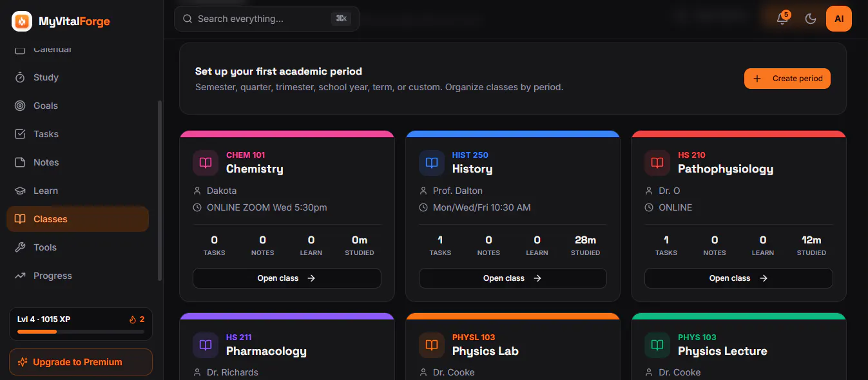This screenshot has width=868, height=380.
Task: Open Progress in the sidebar
Action: (77, 276)
